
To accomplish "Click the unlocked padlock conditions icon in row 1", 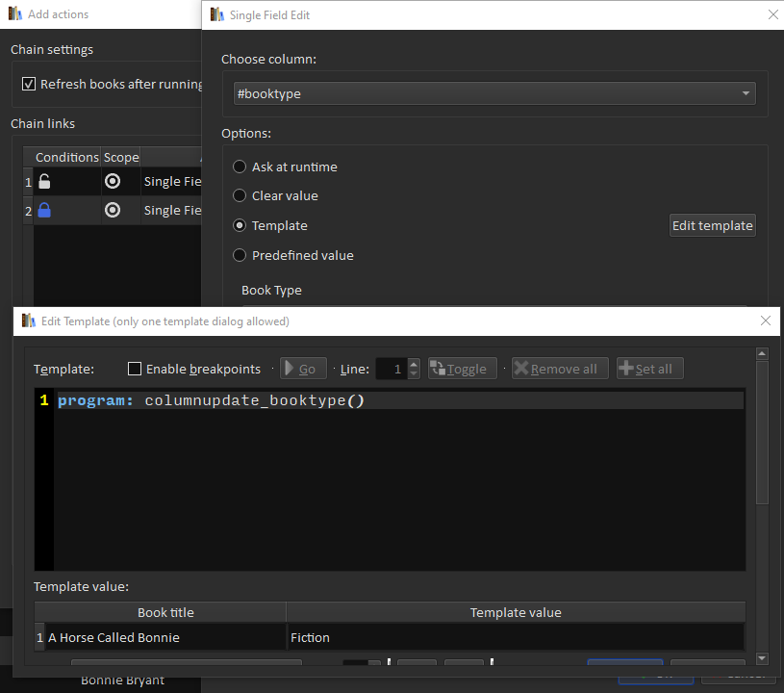I will [x=44, y=181].
